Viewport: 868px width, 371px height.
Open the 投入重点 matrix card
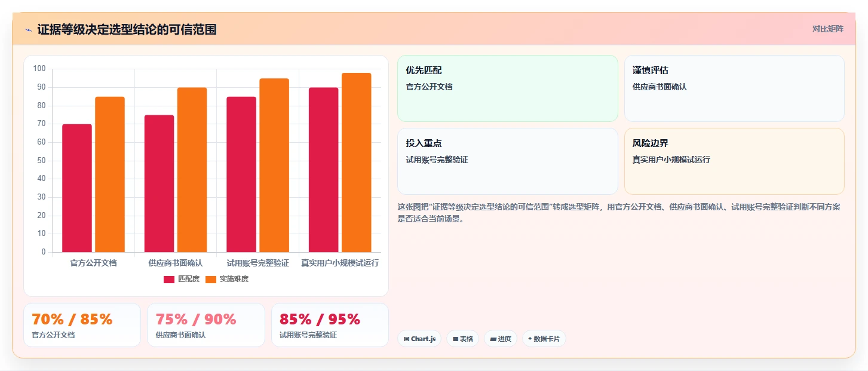point(507,161)
